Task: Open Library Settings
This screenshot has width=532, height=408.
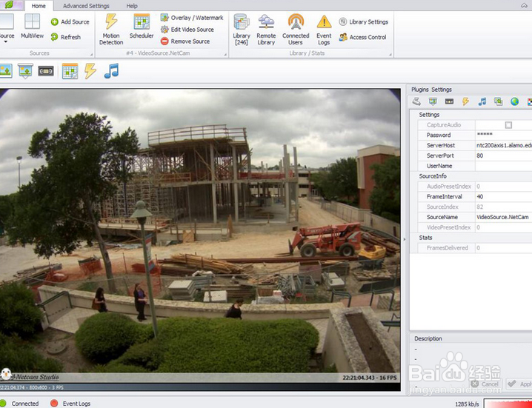Action: point(363,21)
